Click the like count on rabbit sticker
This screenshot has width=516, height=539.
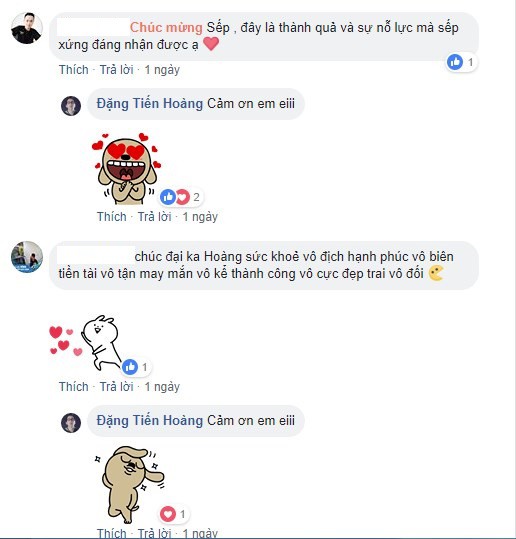145,367
